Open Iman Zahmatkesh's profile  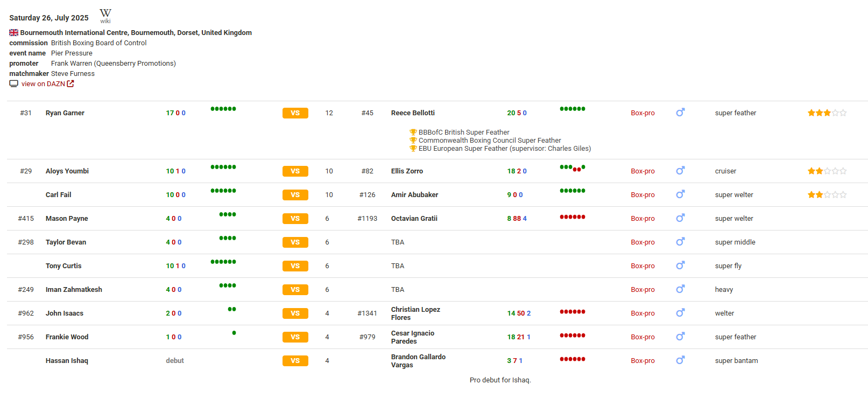tap(74, 290)
